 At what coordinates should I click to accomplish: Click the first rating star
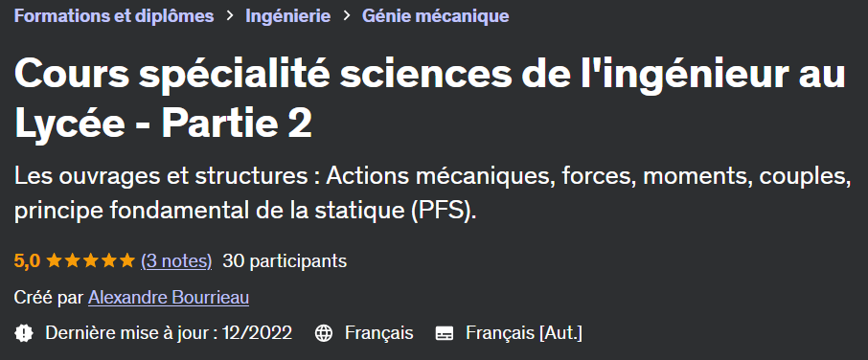55,260
